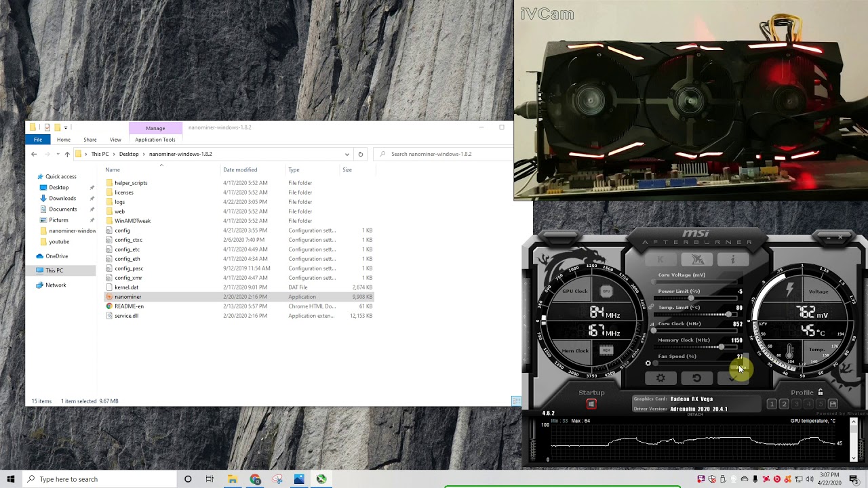
Task: Open Documents in the navigation pane
Action: pos(63,209)
